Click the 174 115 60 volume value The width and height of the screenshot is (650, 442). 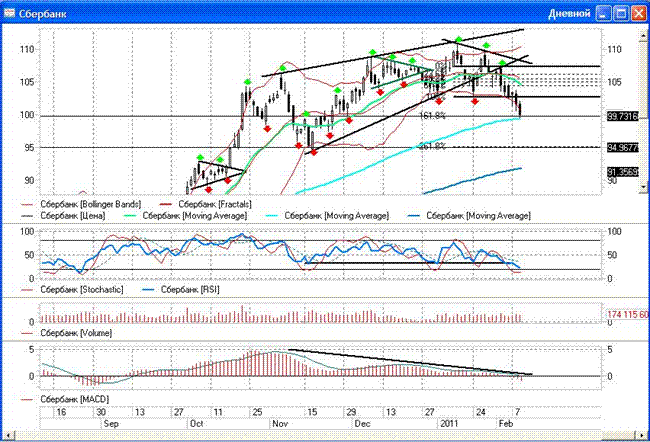click(x=628, y=315)
